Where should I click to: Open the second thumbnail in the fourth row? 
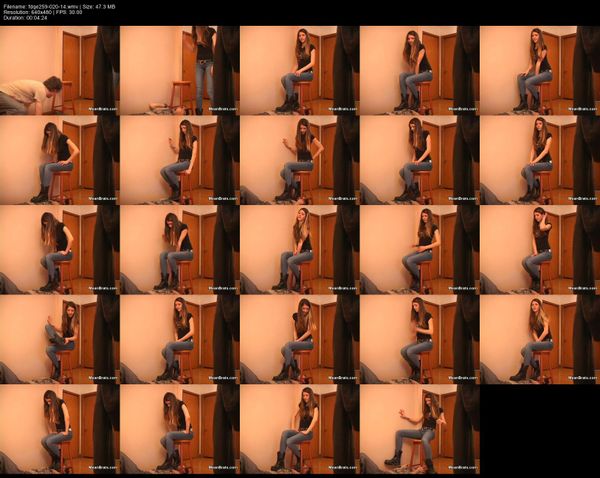[x=179, y=339]
